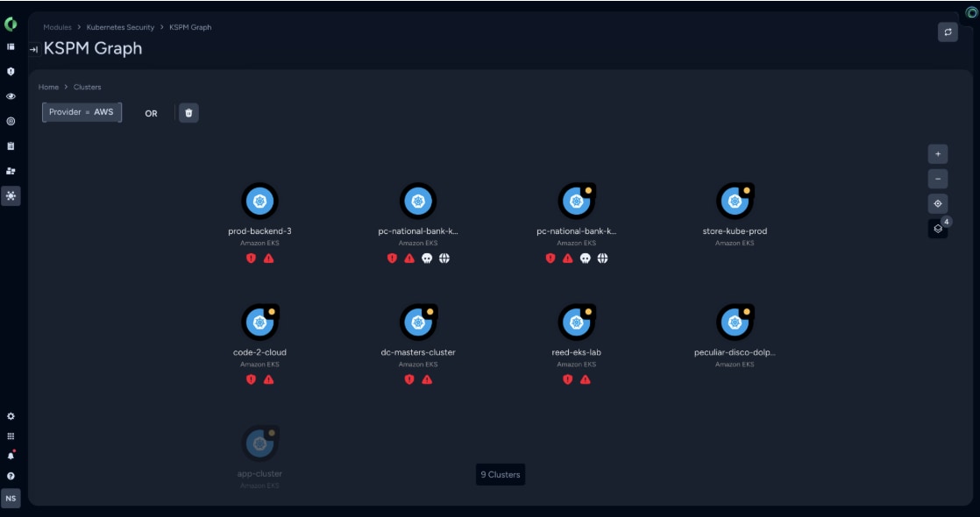Open the target bullseye icon in the sidebar

coord(11,121)
